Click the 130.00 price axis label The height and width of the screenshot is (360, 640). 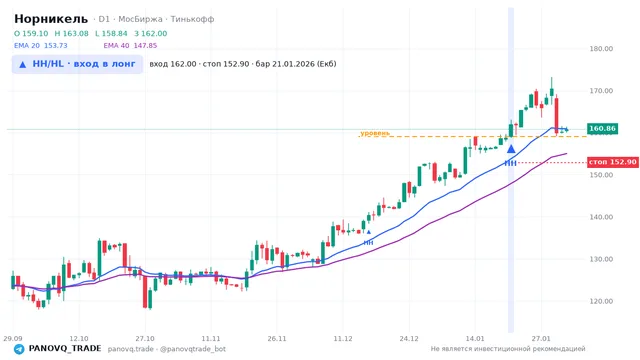(601, 259)
